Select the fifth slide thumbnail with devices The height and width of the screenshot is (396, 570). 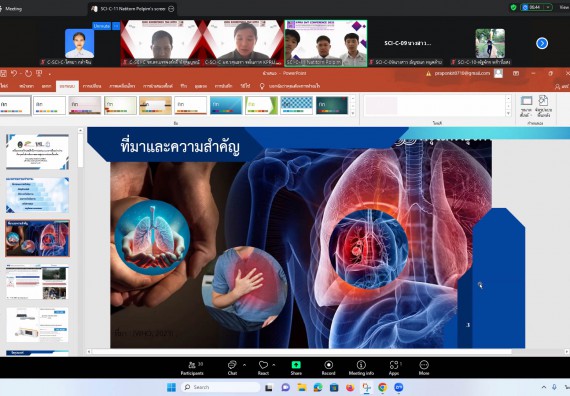coord(37,325)
